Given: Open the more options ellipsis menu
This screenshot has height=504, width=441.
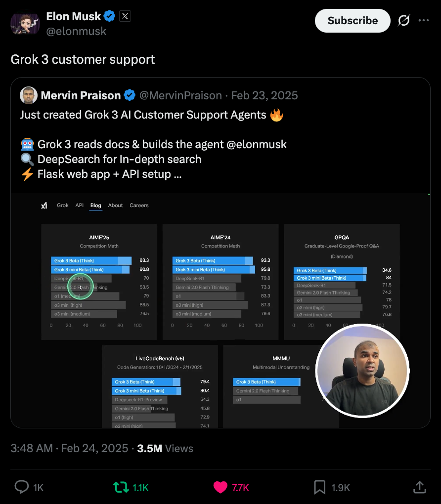Looking at the screenshot, I should tap(424, 20).
